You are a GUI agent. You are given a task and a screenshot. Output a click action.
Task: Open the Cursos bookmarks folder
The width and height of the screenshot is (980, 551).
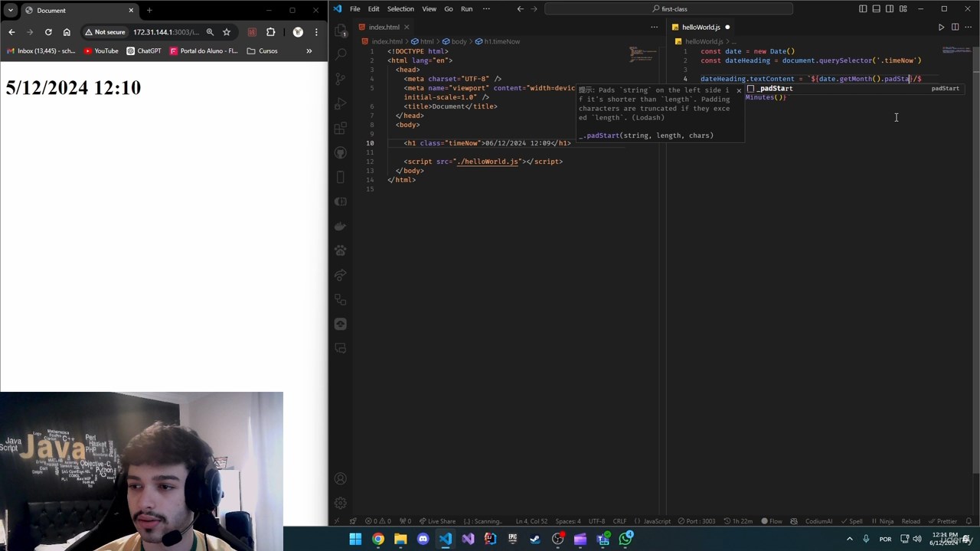coord(263,51)
